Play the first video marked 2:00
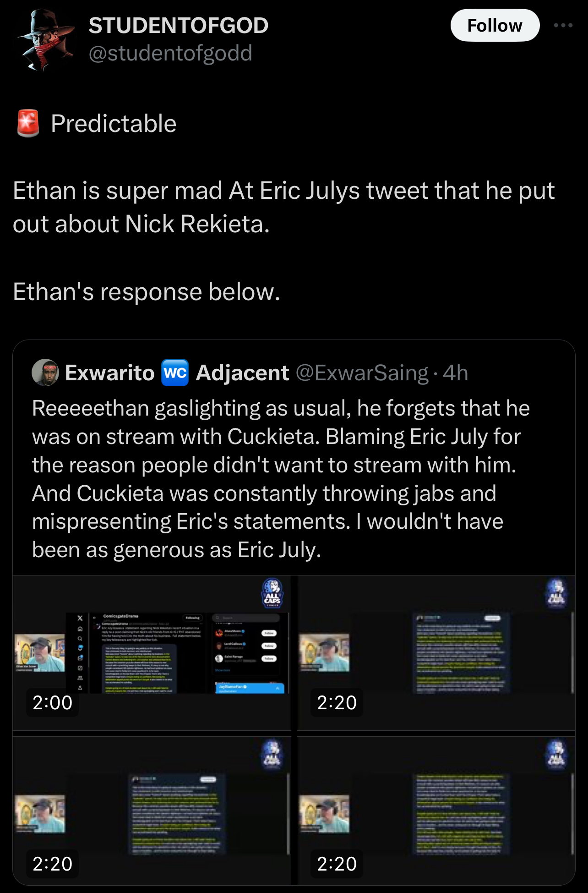 152,653
